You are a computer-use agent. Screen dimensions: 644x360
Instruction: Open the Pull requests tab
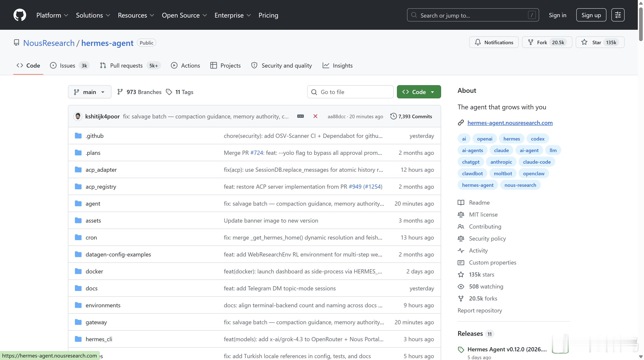(x=130, y=66)
